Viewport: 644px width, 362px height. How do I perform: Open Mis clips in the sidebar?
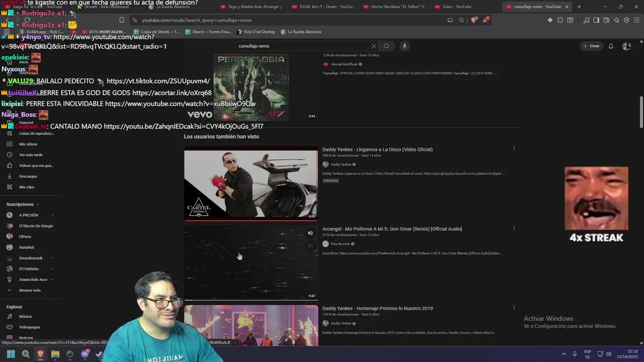pyautogui.click(x=27, y=187)
